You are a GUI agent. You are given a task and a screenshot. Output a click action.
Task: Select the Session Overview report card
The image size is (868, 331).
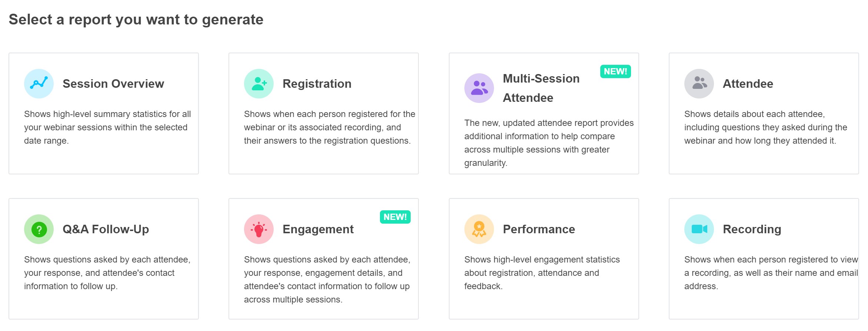tap(104, 113)
